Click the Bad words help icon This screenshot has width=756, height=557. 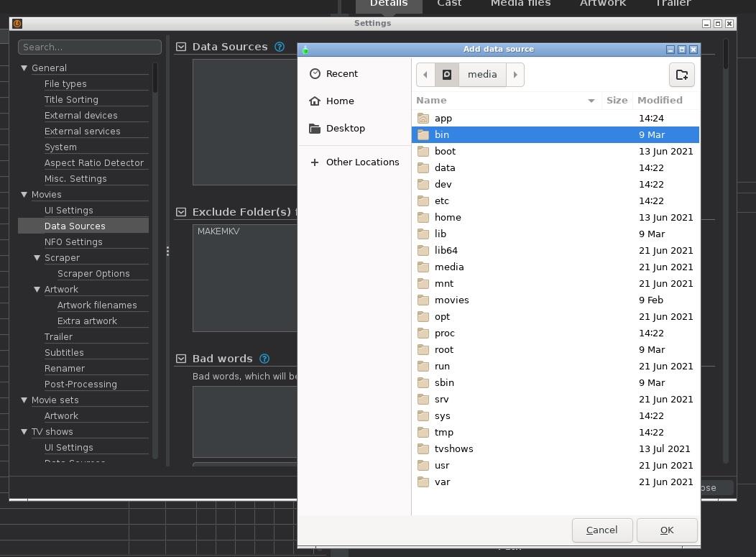coord(264,359)
